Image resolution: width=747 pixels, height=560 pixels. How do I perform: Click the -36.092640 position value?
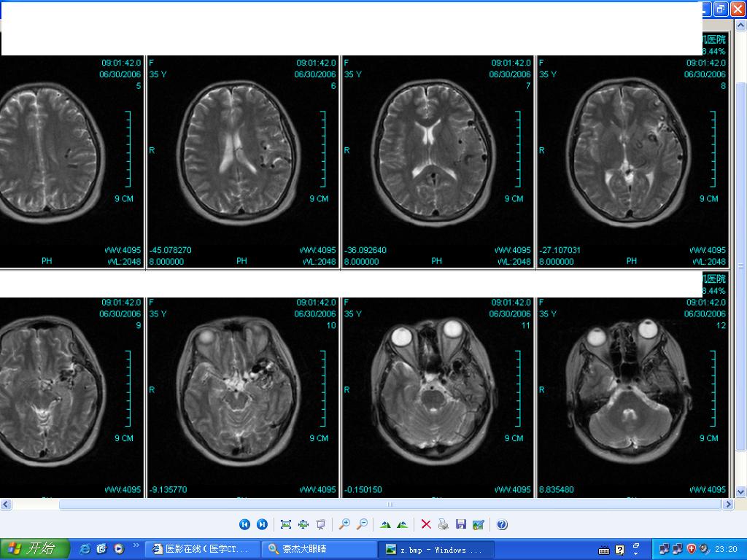coord(365,250)
